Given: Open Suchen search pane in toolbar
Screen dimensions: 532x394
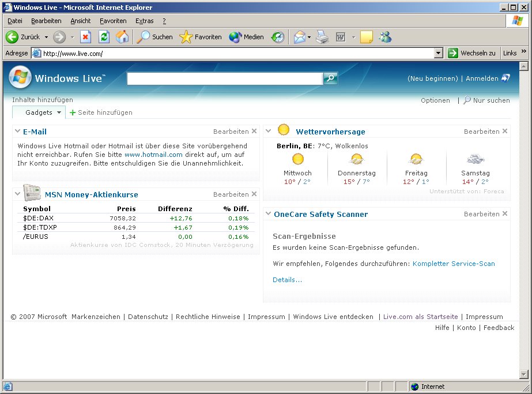Looking at the screenshot, I should (154, 37).
